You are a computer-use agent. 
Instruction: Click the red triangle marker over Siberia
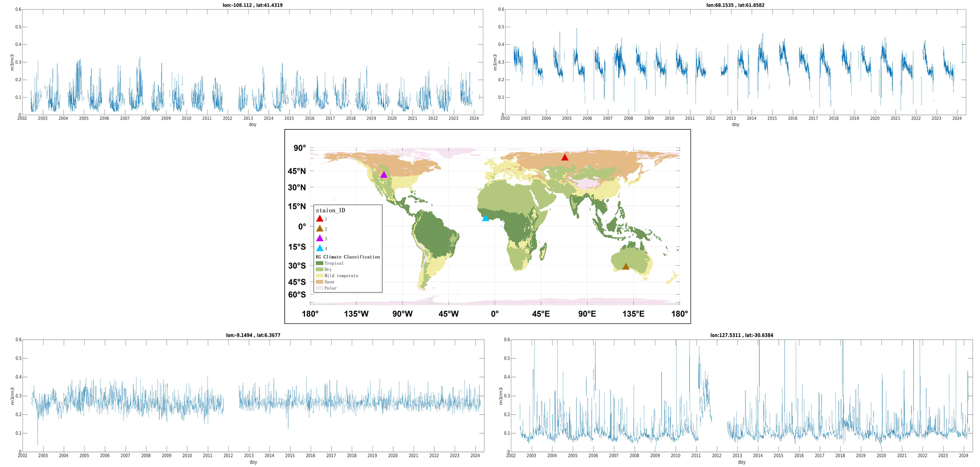[x=564, y=158]
